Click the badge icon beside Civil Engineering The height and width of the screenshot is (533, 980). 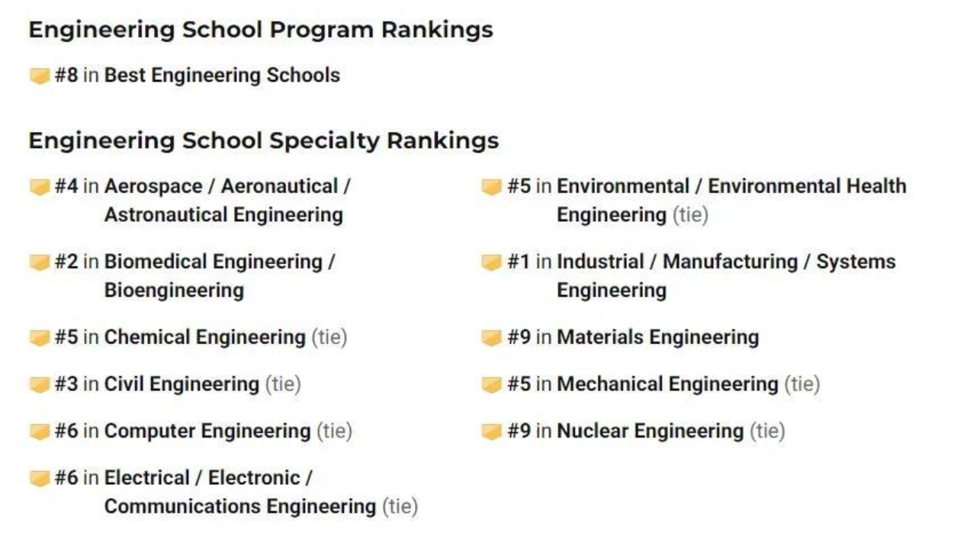click(x=40, y=384)
